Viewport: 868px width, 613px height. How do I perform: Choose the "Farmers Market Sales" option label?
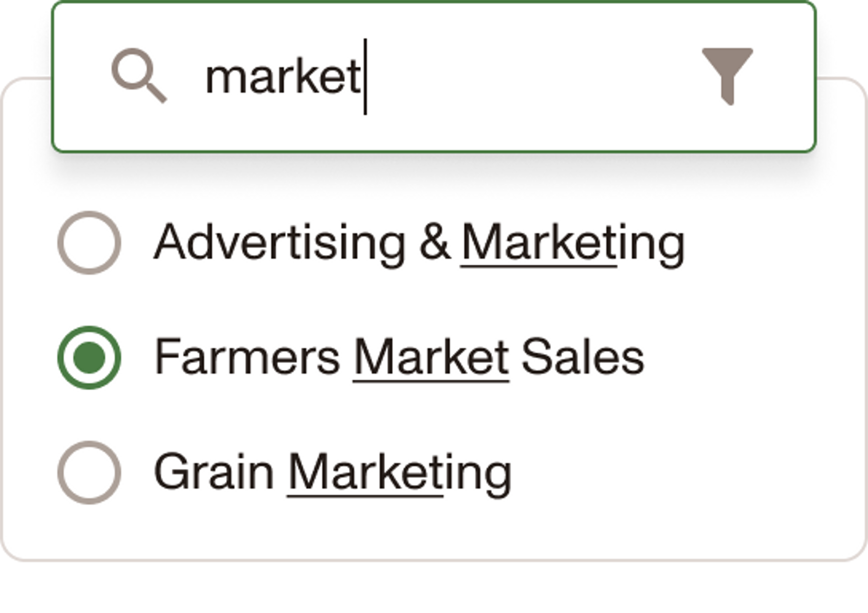[399, 357]
